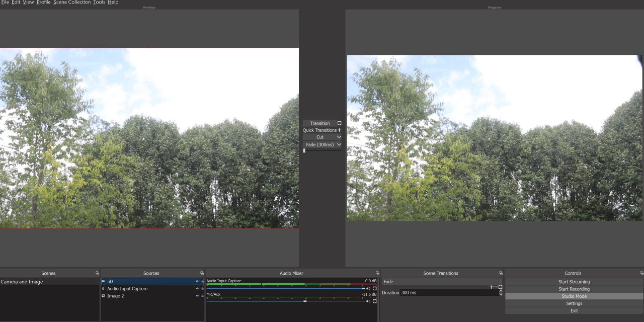The height and width of the screenshot is (322, 644).
Task: Expand the Cut quick transition dropdown arrow
Action: click(x=339, y=137)
